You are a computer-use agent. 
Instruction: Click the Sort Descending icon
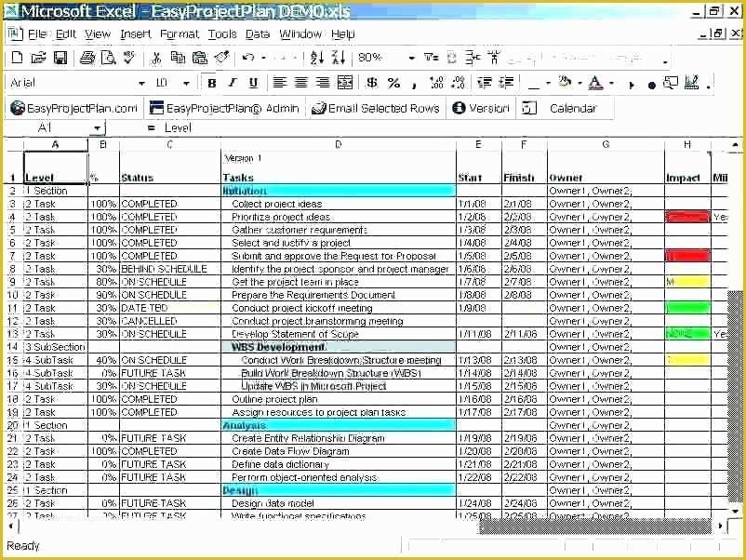coord(339,58)
